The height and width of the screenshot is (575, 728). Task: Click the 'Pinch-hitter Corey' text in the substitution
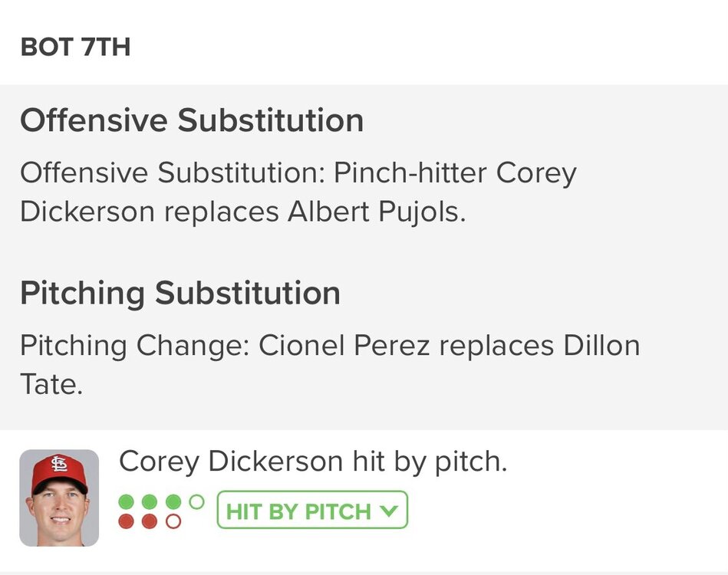pos(454,173)
